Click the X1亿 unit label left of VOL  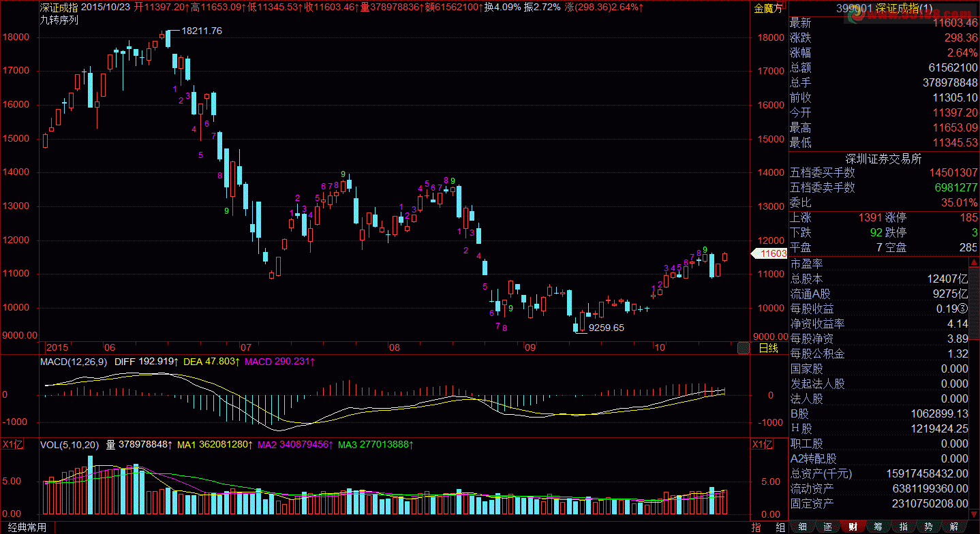[14, 444]
